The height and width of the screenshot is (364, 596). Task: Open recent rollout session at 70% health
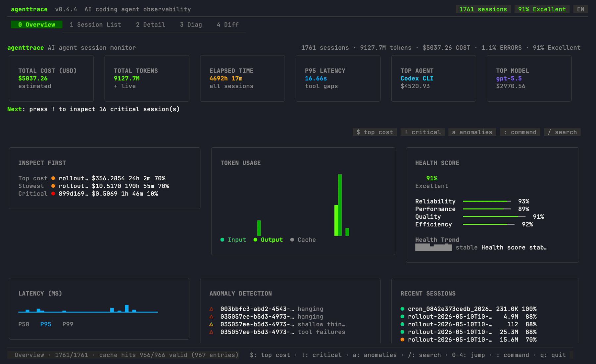coord(469,340)
